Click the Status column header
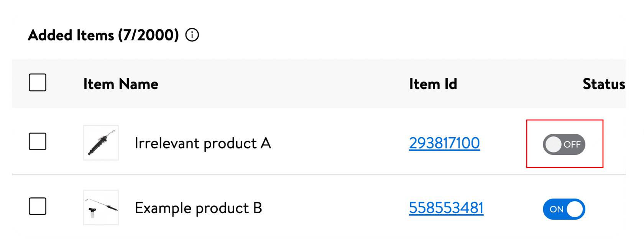This screenshot has height=248, width=644. click(603, 84)
